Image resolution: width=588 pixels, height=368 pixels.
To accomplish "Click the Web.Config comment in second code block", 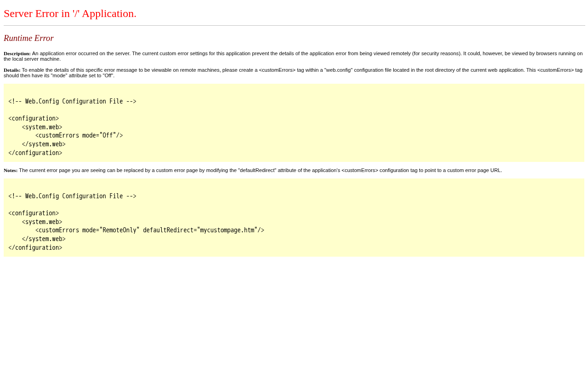I will pyautogui.click(x=72, y=196).
